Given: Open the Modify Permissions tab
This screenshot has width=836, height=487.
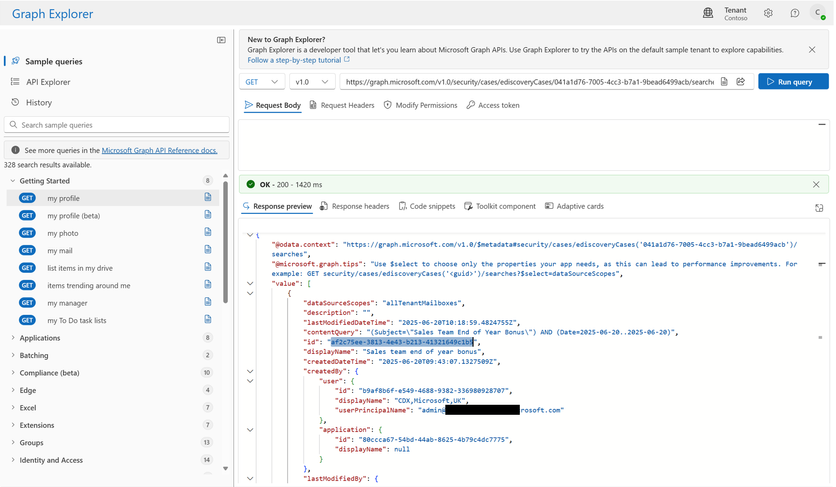Looking at the screenshot, I should point(421,105).
